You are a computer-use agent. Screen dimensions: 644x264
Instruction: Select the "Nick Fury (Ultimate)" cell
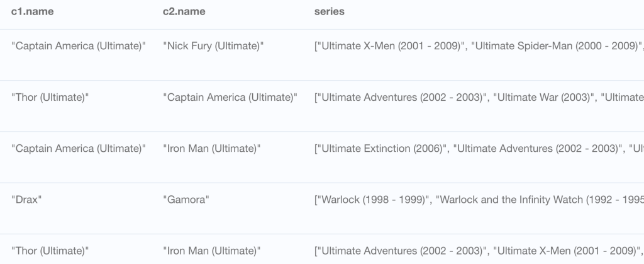point(213,46)
